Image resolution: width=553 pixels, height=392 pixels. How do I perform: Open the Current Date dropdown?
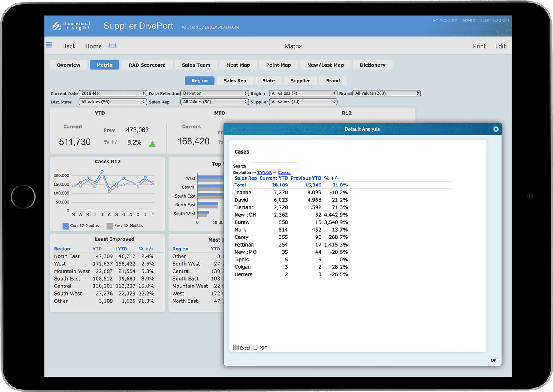(x=113, y=93)
